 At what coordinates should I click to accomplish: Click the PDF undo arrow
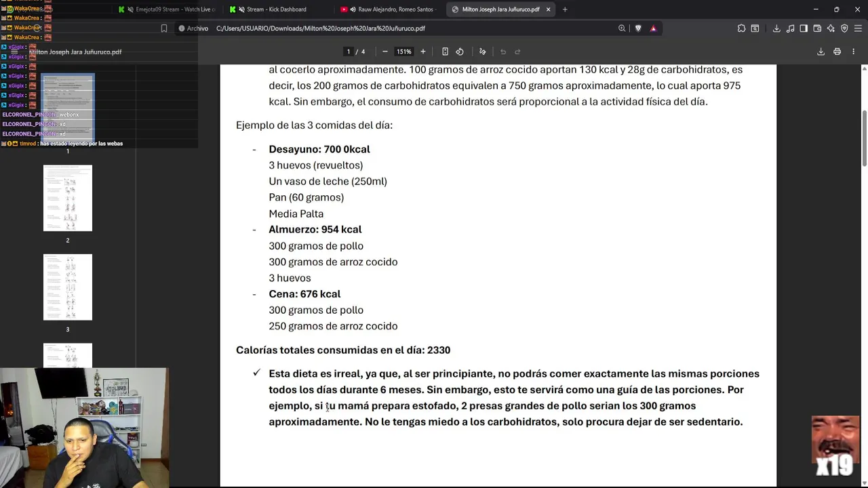click(x=503, y=52)
